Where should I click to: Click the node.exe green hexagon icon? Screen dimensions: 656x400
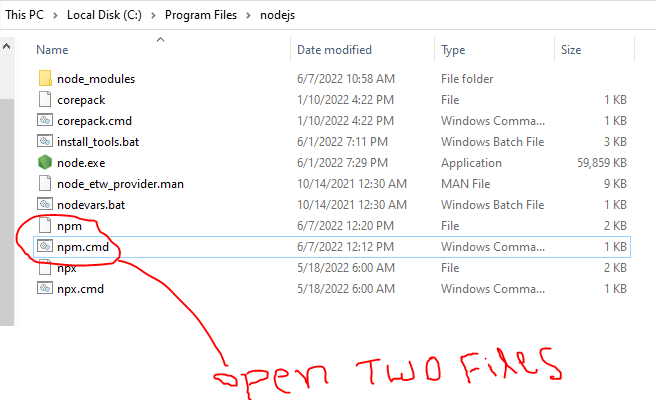pyautogui.click(x=45, y=162)
